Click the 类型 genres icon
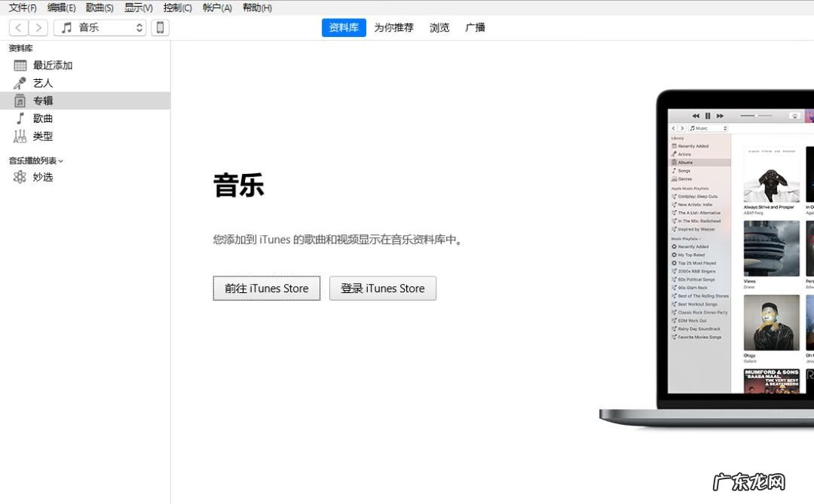 (20, 136)
